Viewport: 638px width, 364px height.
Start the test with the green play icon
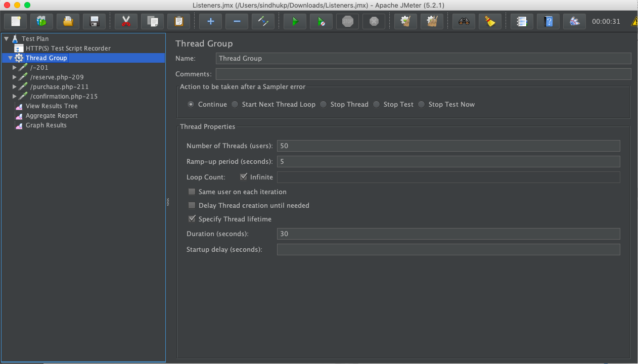[295, 22]
